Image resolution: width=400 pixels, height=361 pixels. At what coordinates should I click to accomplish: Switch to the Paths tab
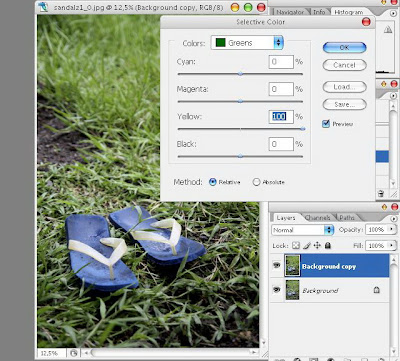347,218
